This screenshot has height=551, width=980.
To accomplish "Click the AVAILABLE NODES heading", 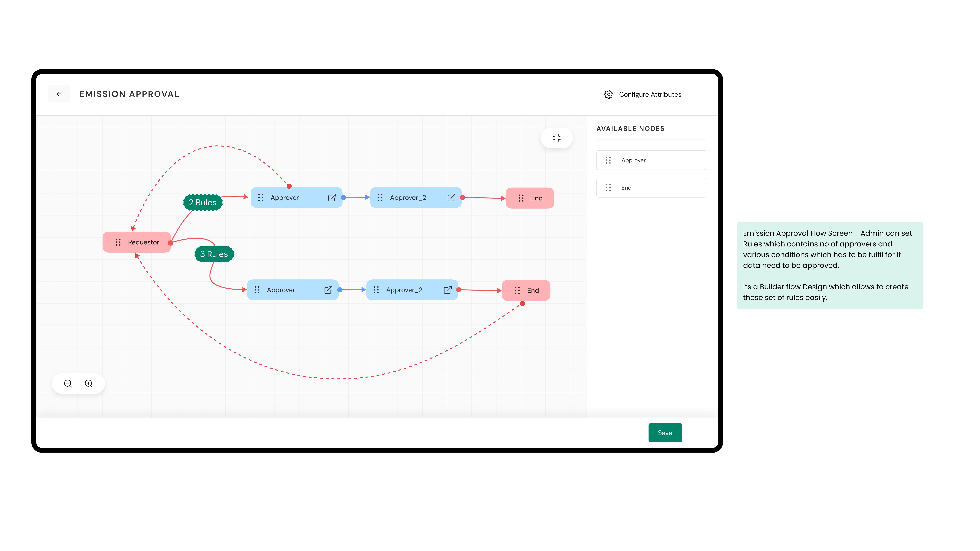I will click(630, 129).
